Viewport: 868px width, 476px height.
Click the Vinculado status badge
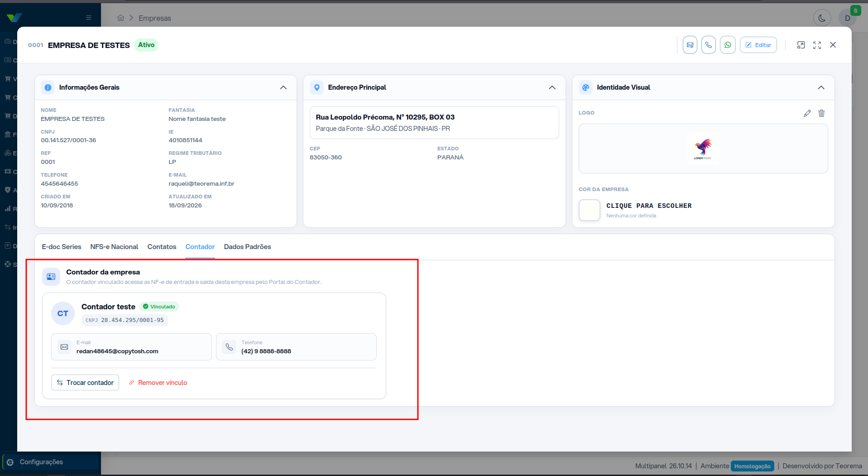coord(159,307)
